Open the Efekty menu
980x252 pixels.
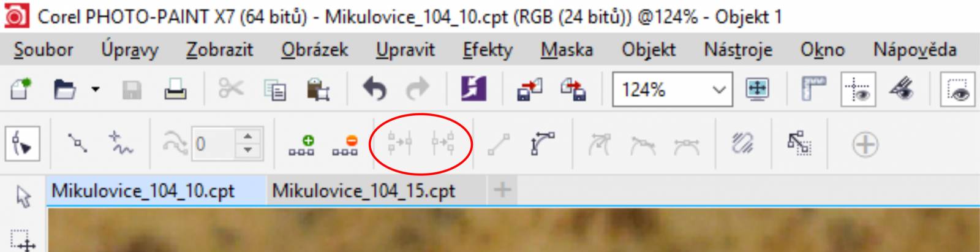pyautogui.click(x=488, y=50)
